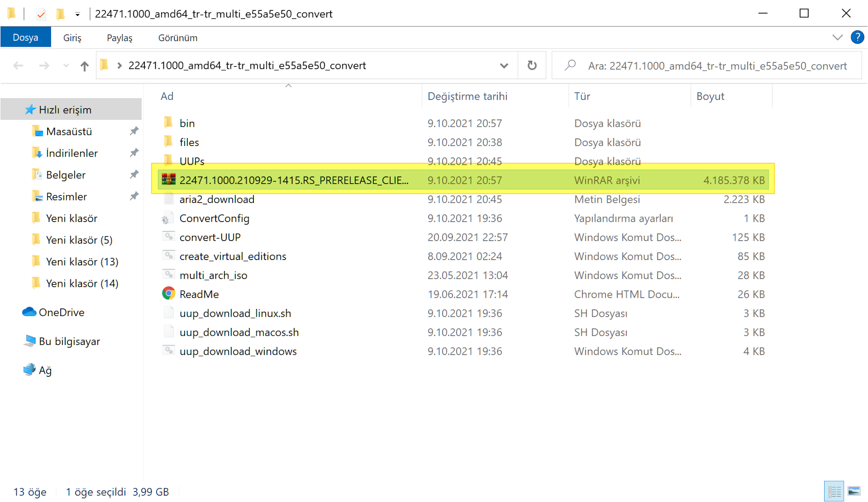Click the Properties quick access toolbar icon
This screenshot has height=502, width=868.
coord(41,14)
